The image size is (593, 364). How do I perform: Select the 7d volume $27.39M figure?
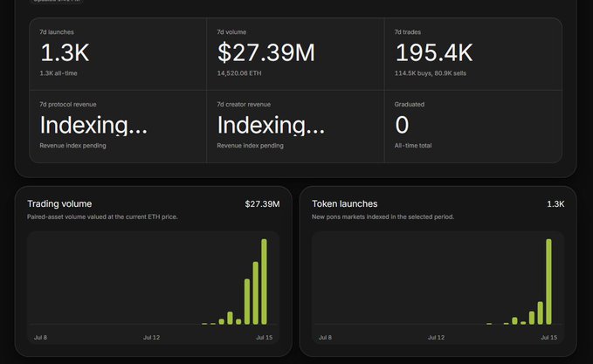265,52
